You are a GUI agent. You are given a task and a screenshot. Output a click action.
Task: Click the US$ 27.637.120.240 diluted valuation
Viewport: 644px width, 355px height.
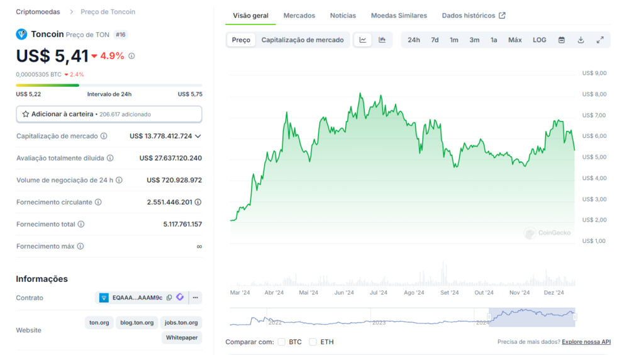point(170,158)
